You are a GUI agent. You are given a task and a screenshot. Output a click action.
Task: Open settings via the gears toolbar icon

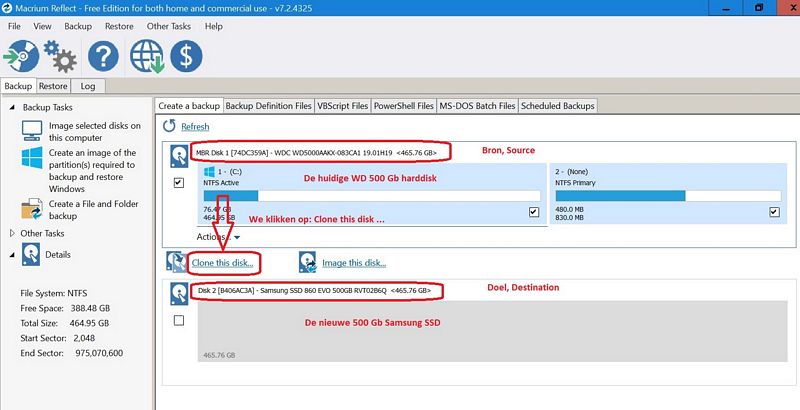pyautogui.click(x=60, y=56)
